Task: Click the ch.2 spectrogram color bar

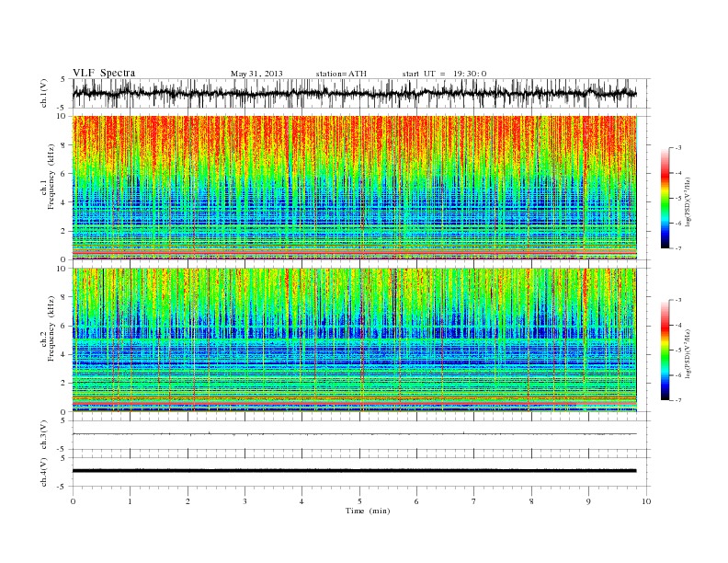Action: pyautogui.click(x=665, y=350)
